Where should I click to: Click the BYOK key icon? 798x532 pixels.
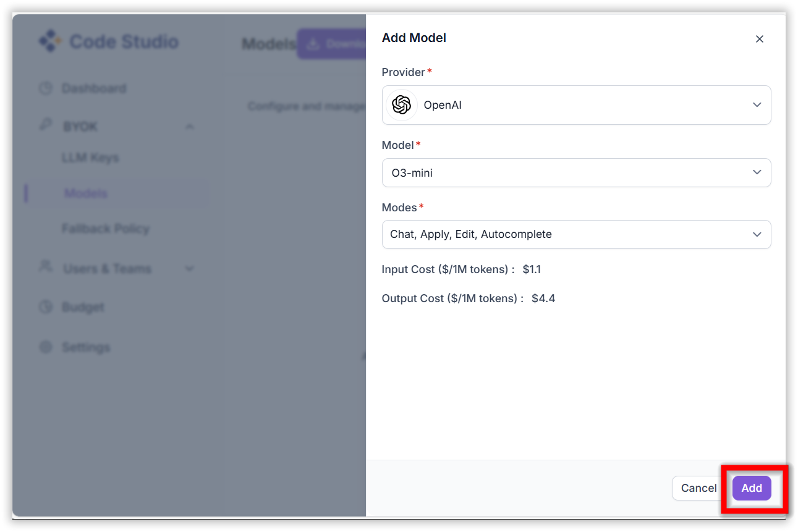click(45, 125)
